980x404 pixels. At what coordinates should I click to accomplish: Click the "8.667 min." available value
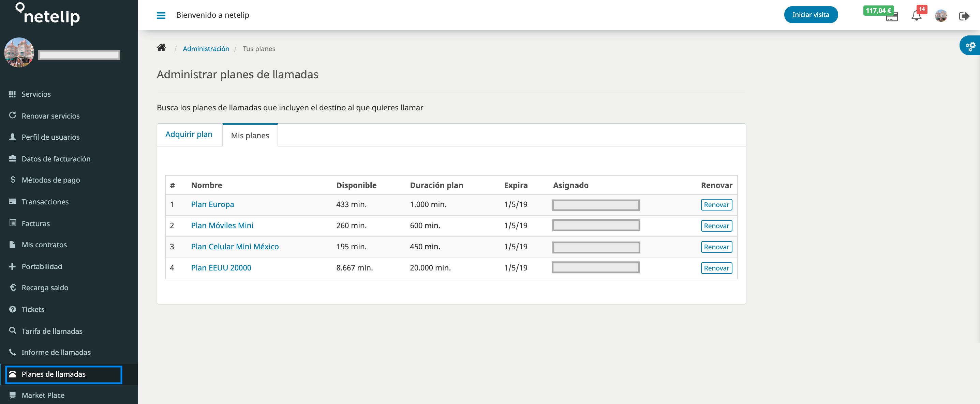click(x=355, y=267)
